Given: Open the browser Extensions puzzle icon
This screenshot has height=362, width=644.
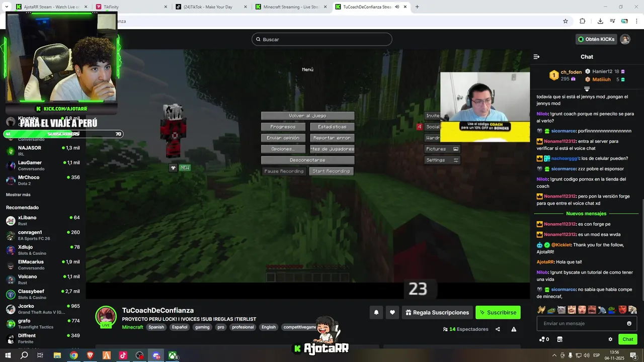Looking at the screenshot, I should coord(583,21).
